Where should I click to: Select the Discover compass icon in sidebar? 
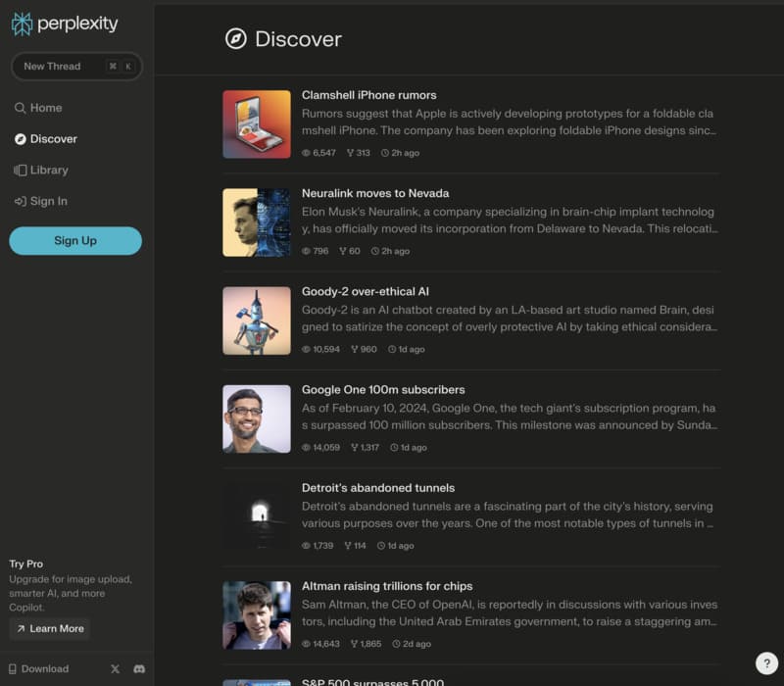(x=21, y=138)
